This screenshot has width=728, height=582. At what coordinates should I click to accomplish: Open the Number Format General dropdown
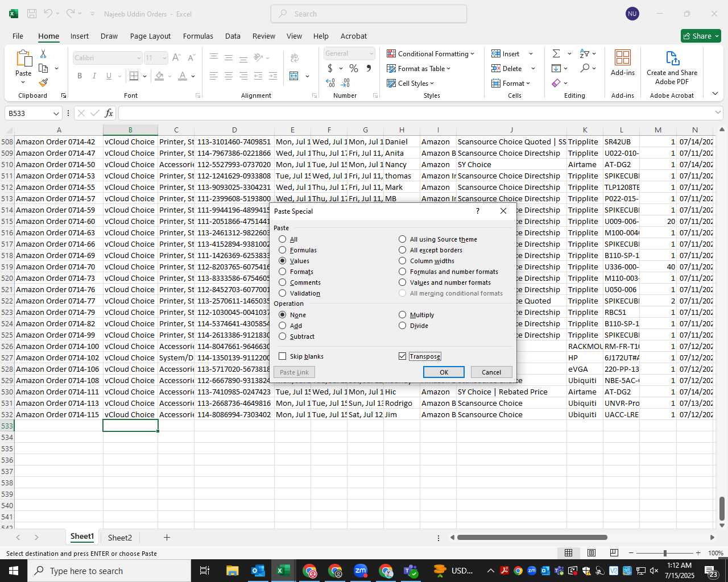tap(371, 53)
